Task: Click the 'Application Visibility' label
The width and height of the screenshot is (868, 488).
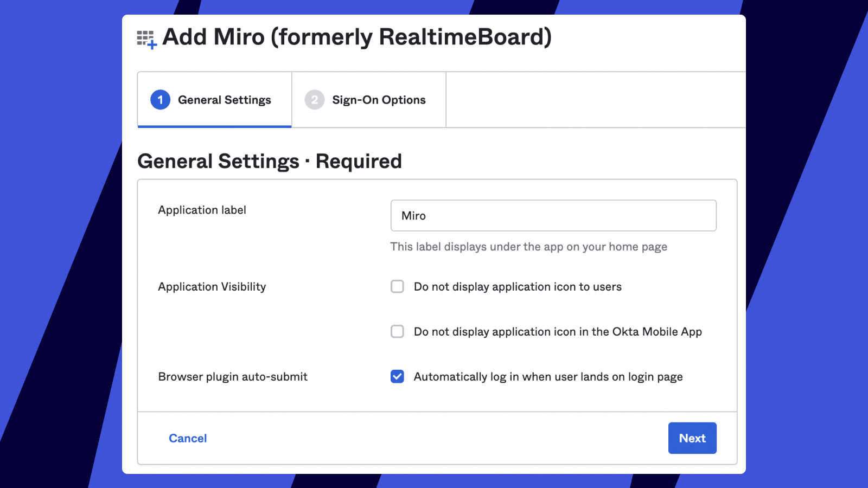Action: click(x=212, y=287)
